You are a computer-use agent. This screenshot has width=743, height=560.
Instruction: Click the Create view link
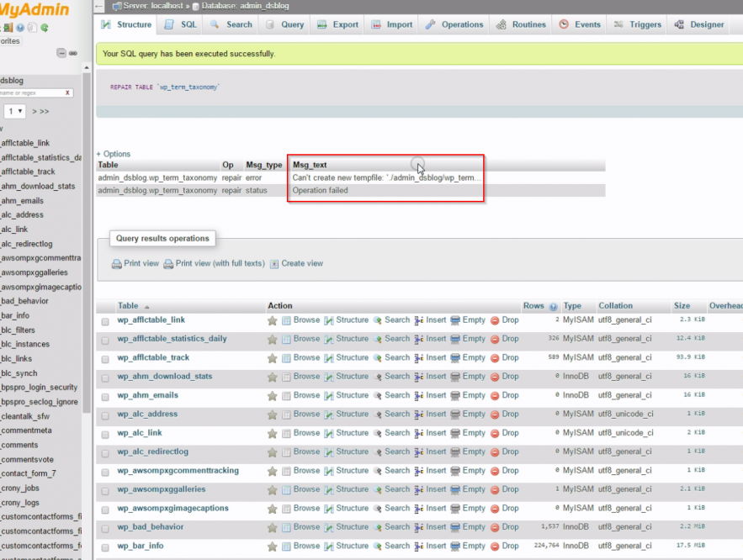[304, 263]
